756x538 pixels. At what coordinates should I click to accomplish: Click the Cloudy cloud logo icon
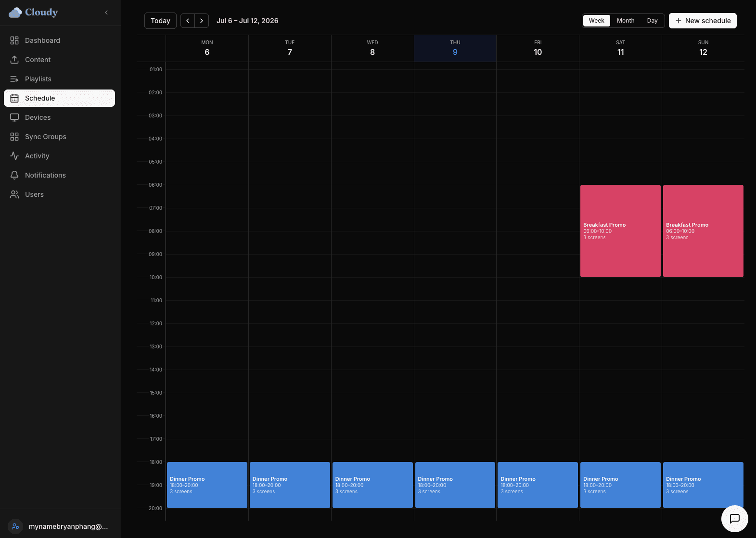(15, 13)
